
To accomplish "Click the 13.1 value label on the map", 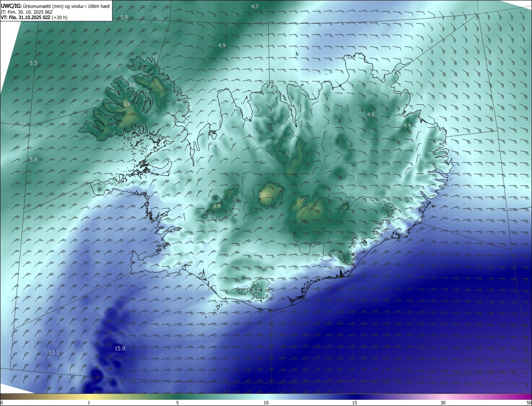I will [x=54, y=352].
